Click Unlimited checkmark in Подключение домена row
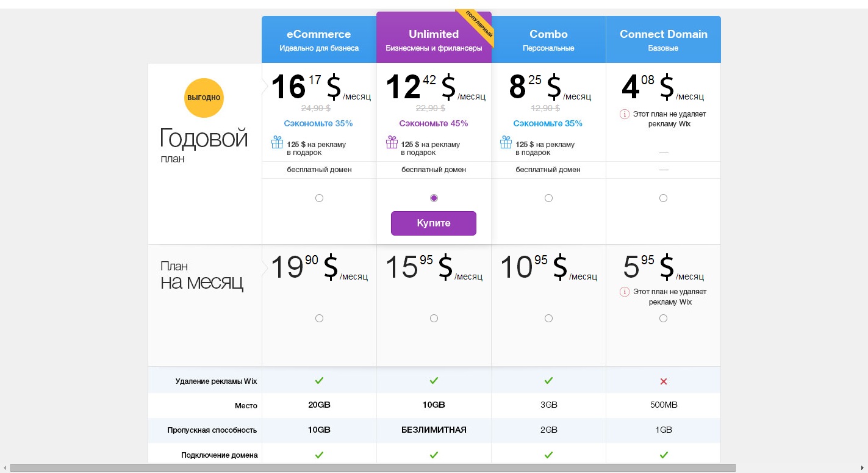Screen dimensions: 868x473 [434, 455]
